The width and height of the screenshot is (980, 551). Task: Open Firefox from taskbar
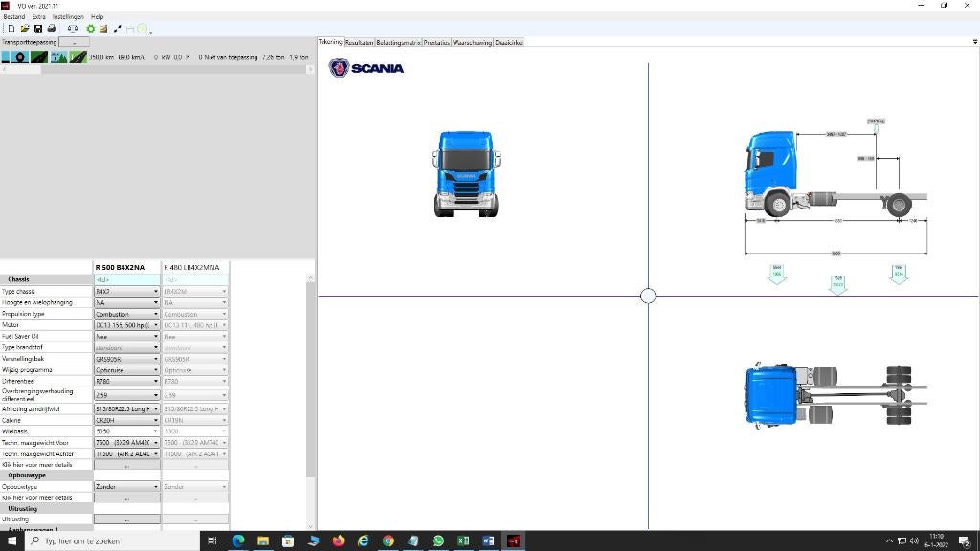click(338, 541)
